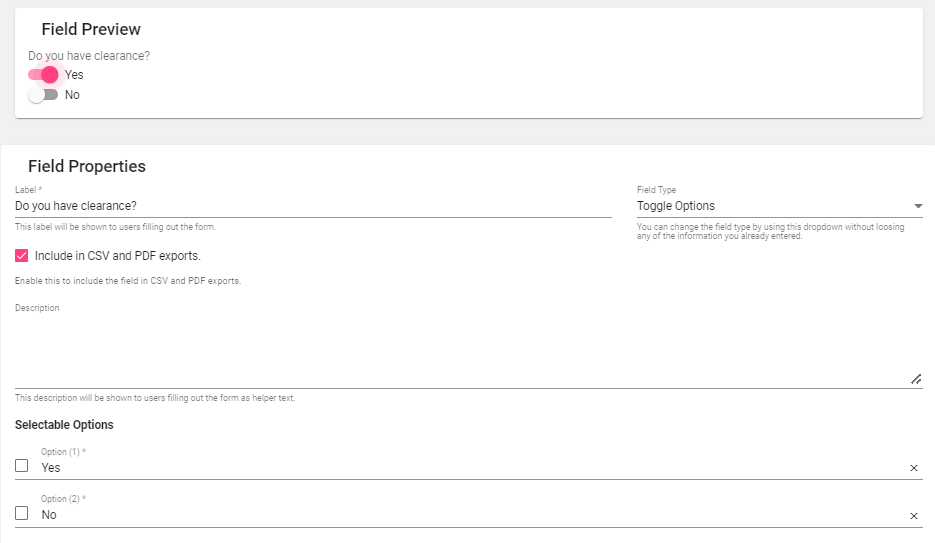
Task: Remove option Yes with its X icon
Action: click(914, 468)
